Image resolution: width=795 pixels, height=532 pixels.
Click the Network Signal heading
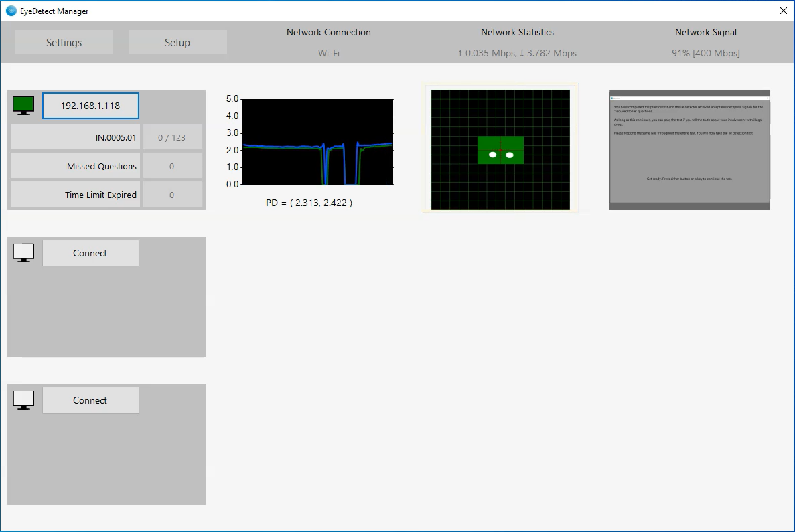706,32
